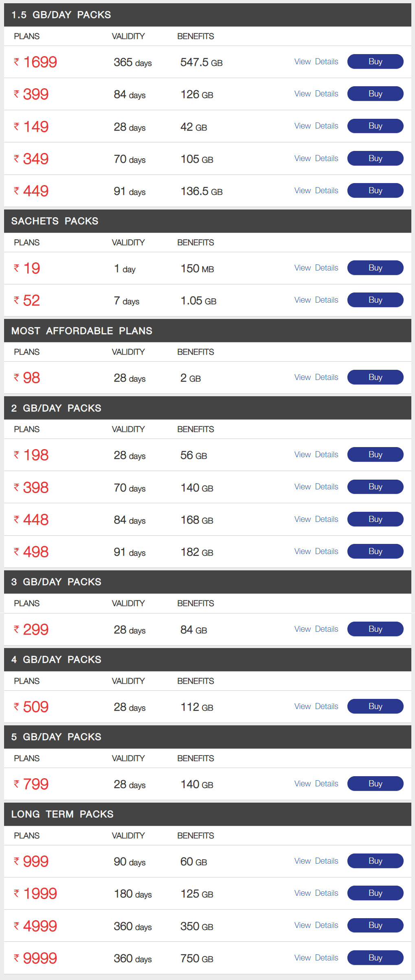The height and width of the screenshot is (980, 415).
Task: Buy the ₹498 plan with 182 GB
Action: coord(375,551)
